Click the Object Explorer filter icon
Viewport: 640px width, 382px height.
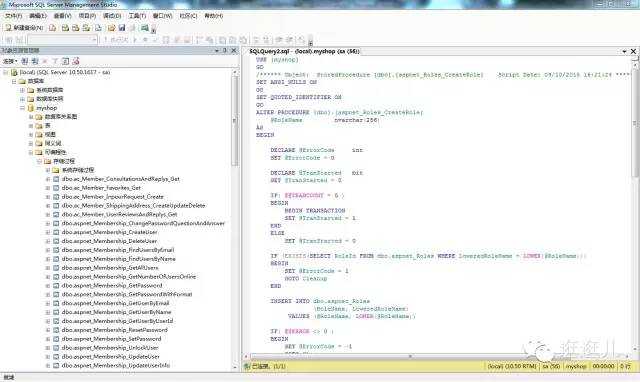coord(55,61)
